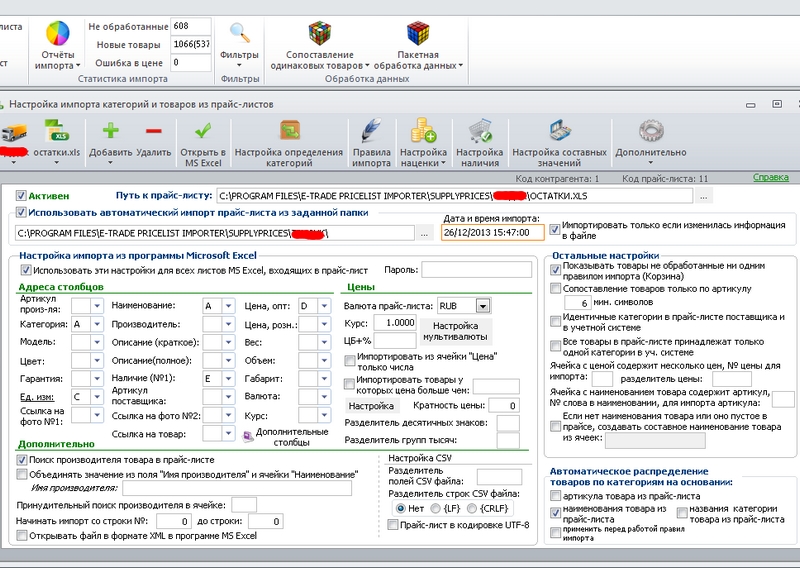Toggle Поиск производителя товара в прайс-листе
The width and height of the screenshot is (800, 568).
click(x=21, y=460)
